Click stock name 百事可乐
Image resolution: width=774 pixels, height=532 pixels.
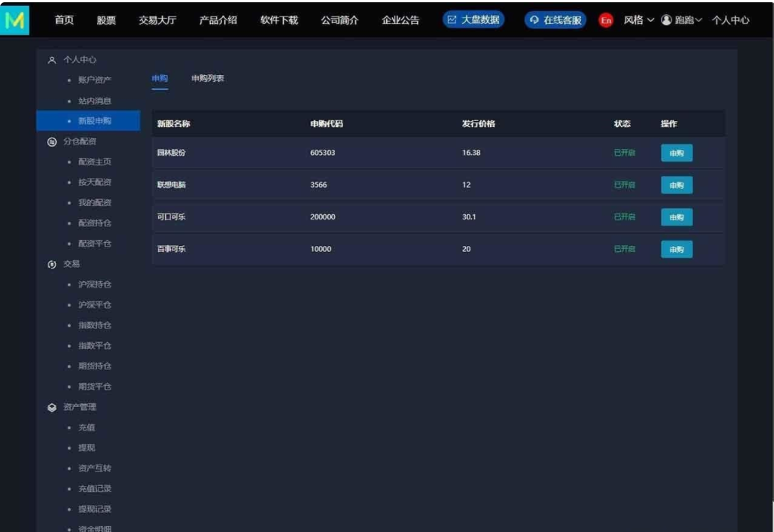(x=171, y=249)
